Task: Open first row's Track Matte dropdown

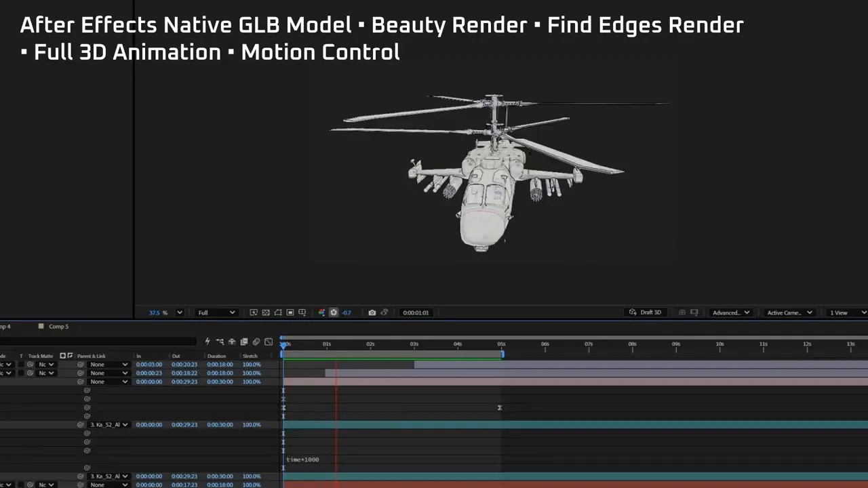Action: point(46,365)
